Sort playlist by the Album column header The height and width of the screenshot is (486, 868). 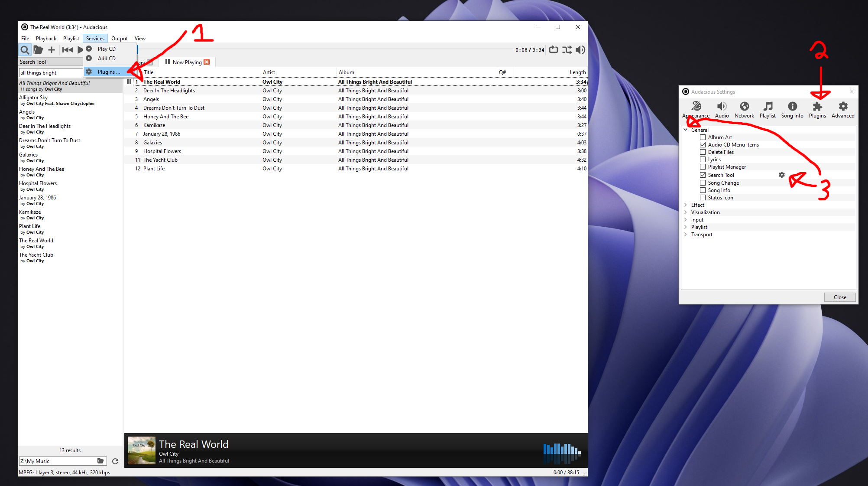coord(417,72)
